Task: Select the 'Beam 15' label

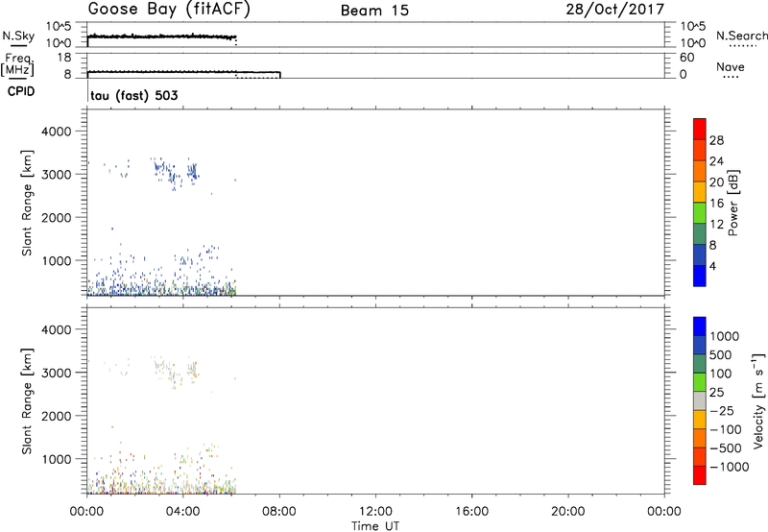Action: pos(374,11)
